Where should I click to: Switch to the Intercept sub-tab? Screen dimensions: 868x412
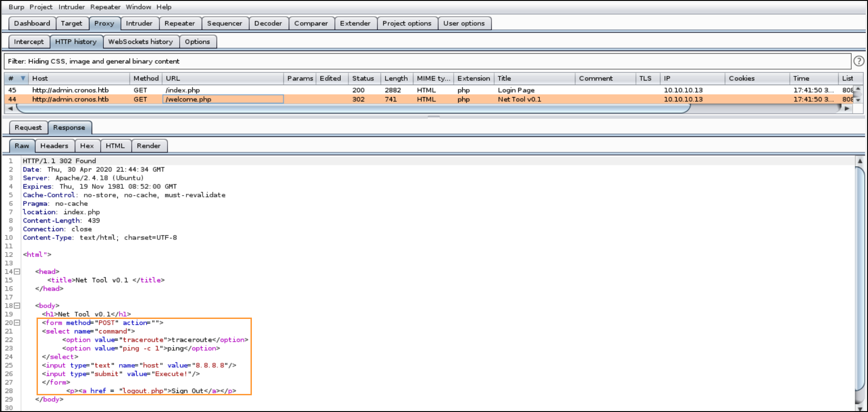[x=29, y=42]
